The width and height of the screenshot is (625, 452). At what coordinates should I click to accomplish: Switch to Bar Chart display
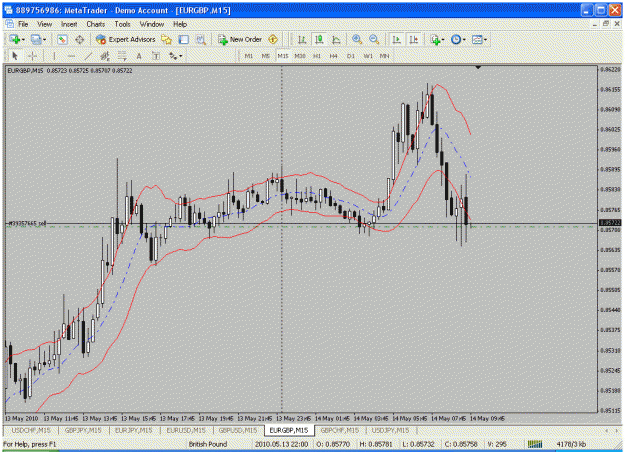pyautogui.click(x=302, y=39)
